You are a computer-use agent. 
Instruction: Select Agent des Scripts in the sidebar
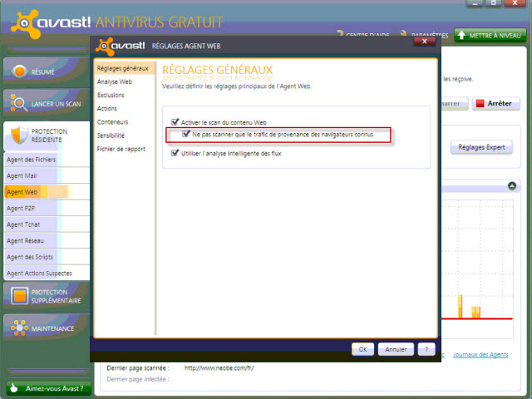47,257
